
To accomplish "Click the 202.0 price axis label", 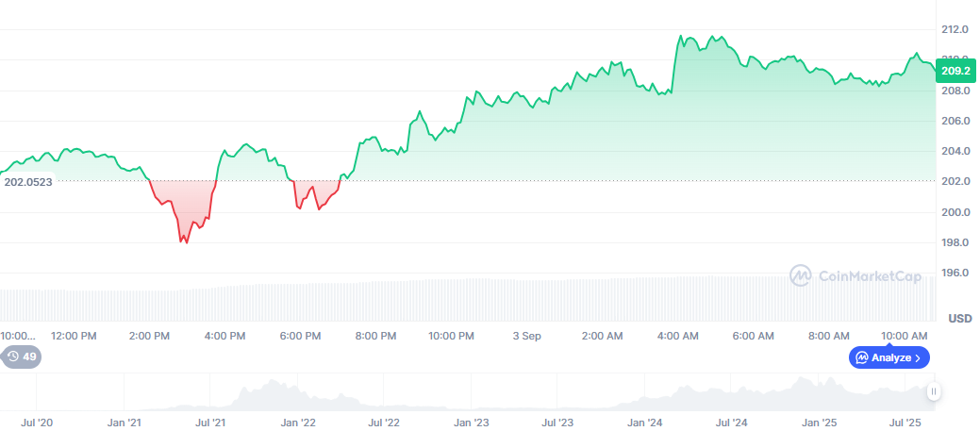I will pyautogui.click(x=955, y=182).
